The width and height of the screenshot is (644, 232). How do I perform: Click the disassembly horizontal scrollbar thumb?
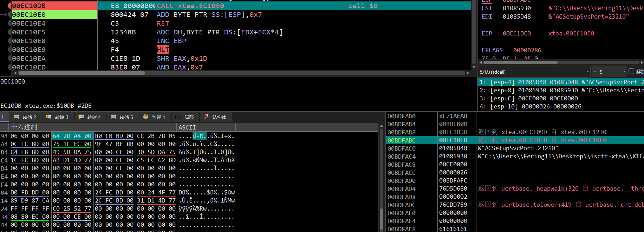82,73
